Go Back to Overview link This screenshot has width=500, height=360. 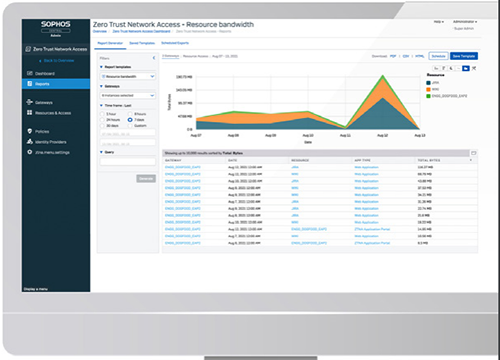click(57, 61)
